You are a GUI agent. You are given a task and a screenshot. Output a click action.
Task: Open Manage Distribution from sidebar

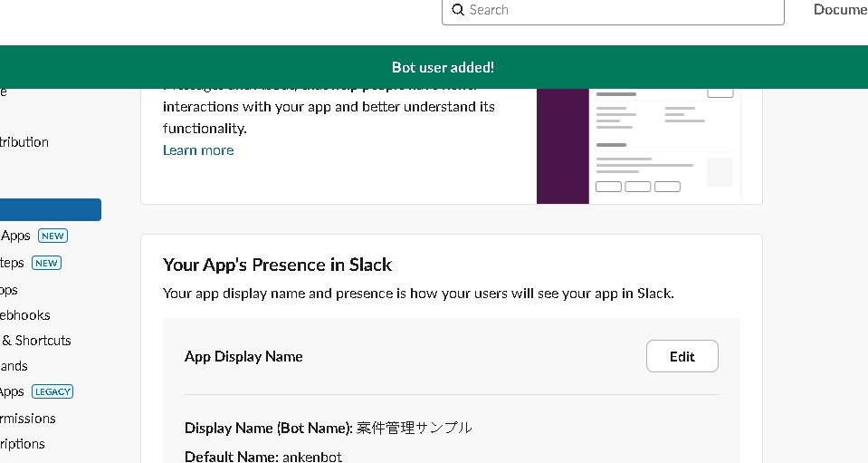(x=24, y=142)
